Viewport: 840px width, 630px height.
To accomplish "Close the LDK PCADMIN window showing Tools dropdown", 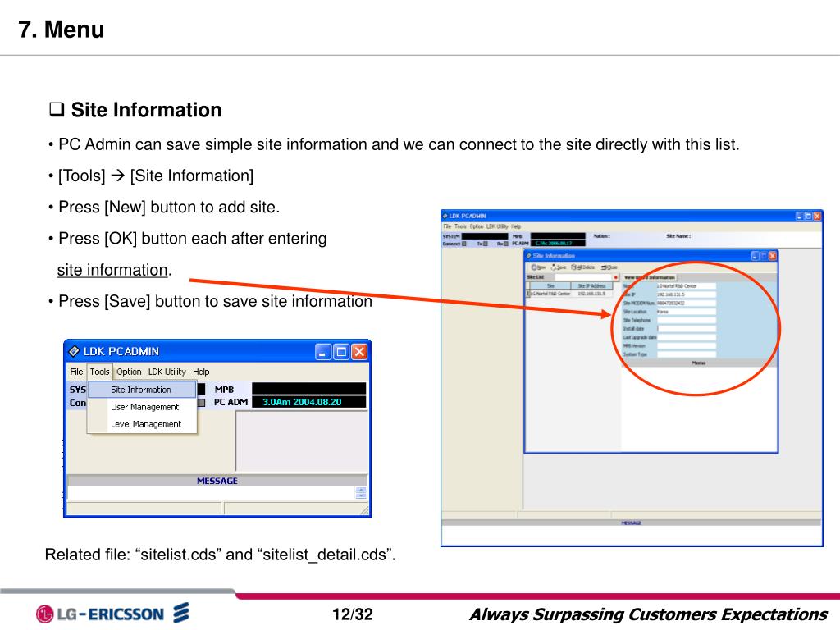I will [x=359, y=351].
